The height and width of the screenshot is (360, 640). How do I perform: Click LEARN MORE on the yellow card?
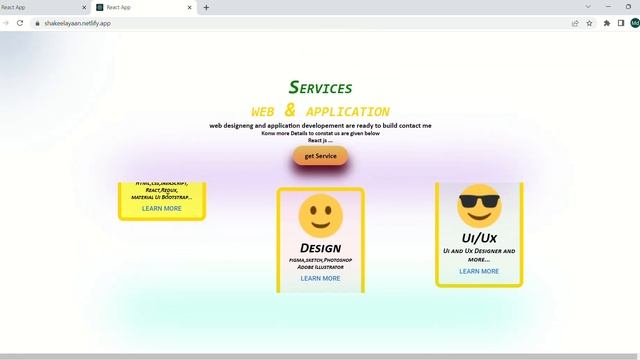click(162, 209)
